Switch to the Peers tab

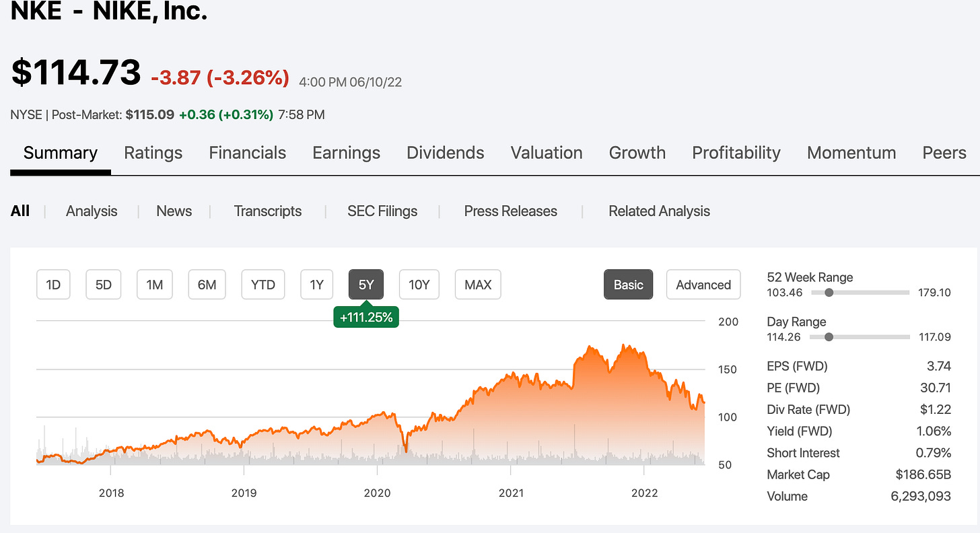[x=944, y=153]
